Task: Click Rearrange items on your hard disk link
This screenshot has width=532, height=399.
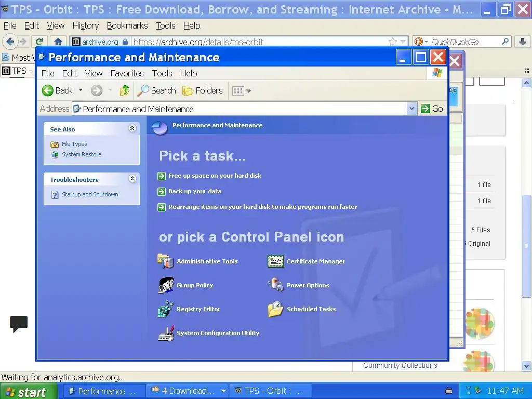Action: 262,207
